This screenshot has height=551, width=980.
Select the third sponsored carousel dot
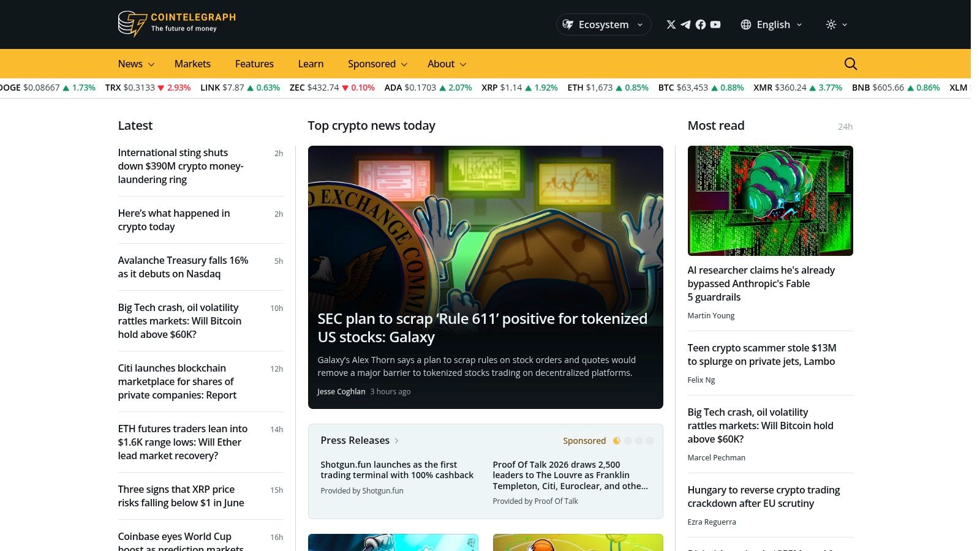[x=639, y=441]
